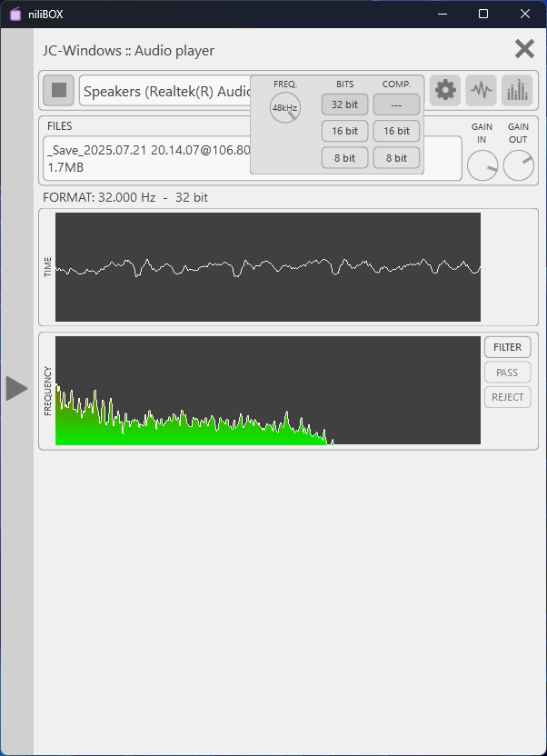Viewport: 547px width, 756px height.
Task: Select 8 bit in the BITS column
Action: point(345,158)
